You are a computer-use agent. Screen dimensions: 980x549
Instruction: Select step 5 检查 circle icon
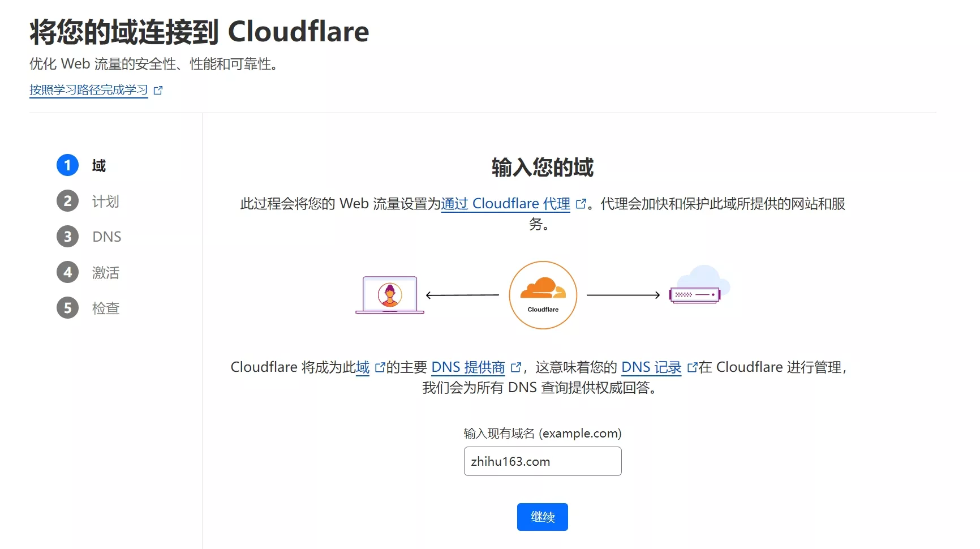pos(67,307)
